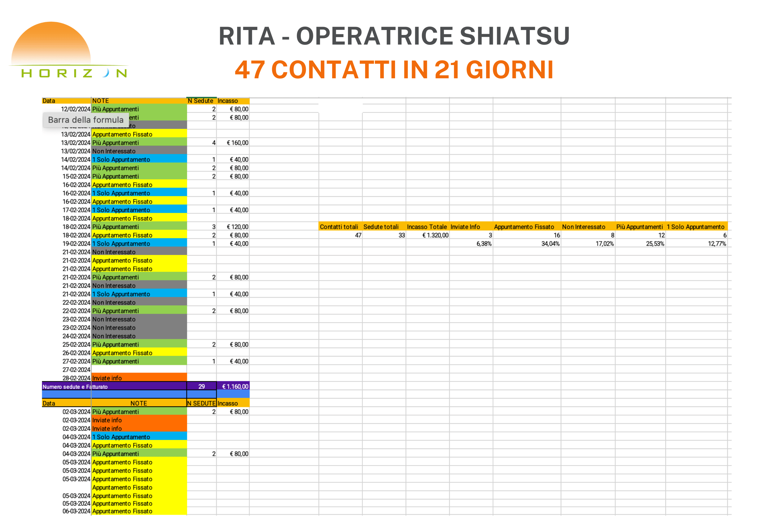Viewport: 774px width, 532px height.
Task: Click the purple total 29 sedute cell
Action: tap(202, 387)
